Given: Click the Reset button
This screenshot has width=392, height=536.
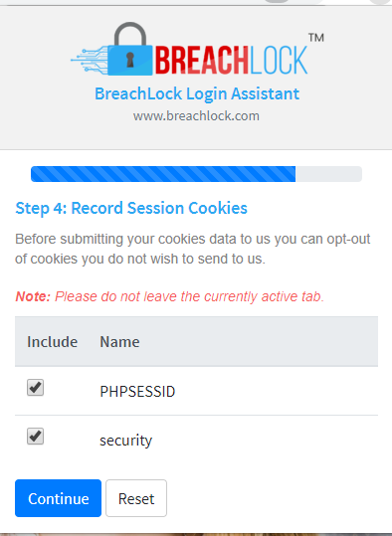Looking at the screenshot, I should click(x=136, y=498).
